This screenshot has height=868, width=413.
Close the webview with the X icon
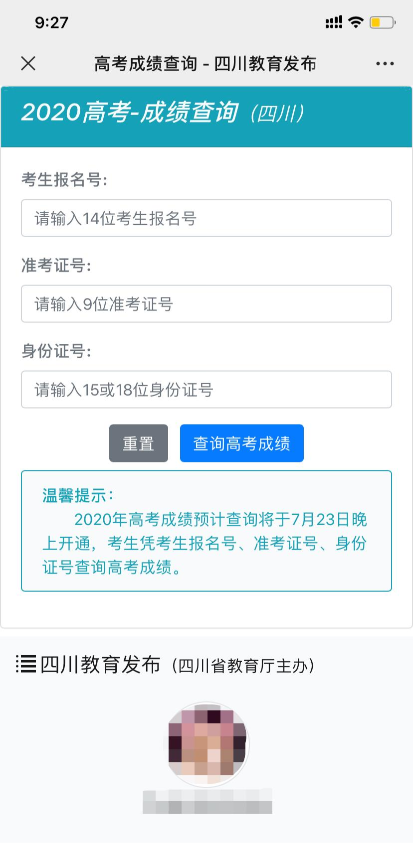28,63
